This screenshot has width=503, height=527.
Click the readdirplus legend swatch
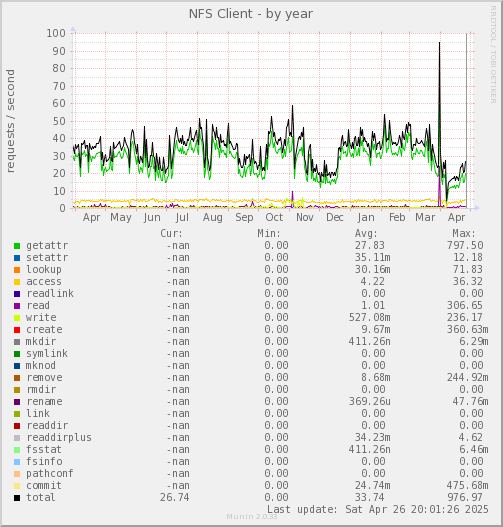coord(17,438)
